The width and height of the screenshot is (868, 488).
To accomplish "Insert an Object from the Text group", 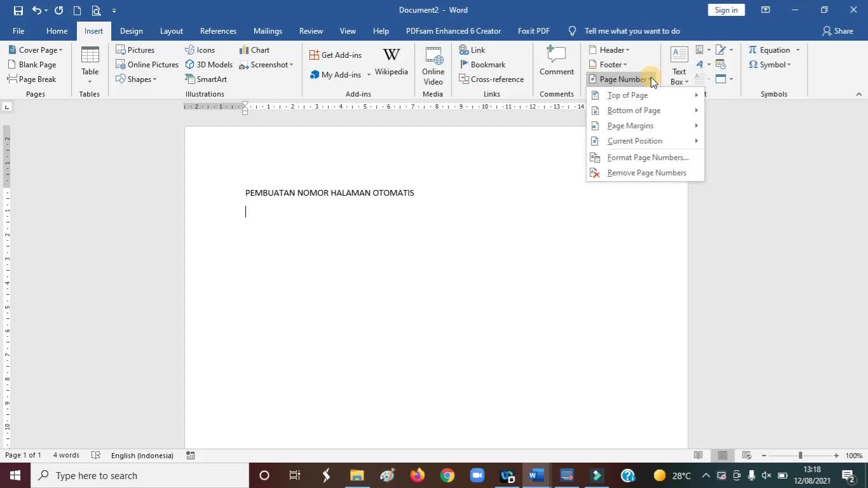I will tap(724, 79).
